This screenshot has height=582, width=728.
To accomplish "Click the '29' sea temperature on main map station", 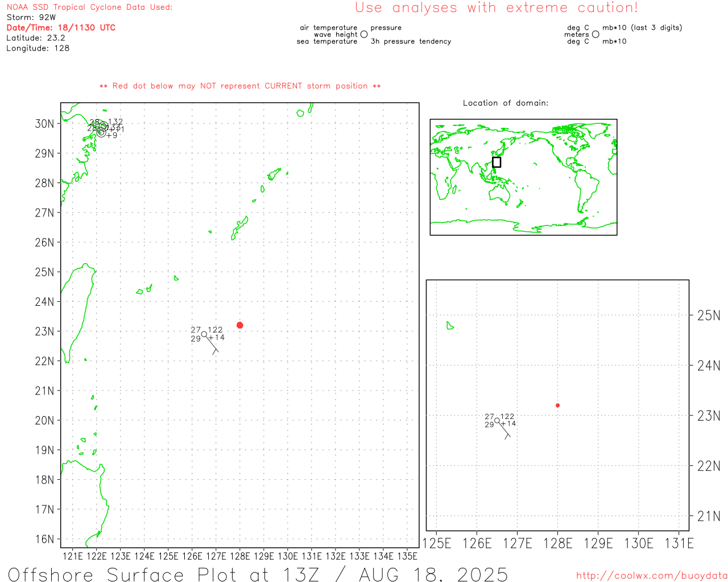I will coord(196,339).
